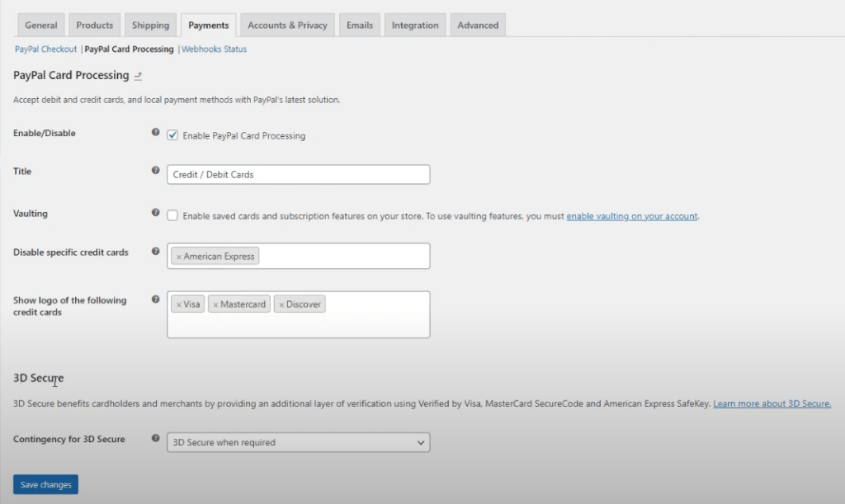Switch to the Shipping tab
The image size is (845, 504).
[150, 25]
